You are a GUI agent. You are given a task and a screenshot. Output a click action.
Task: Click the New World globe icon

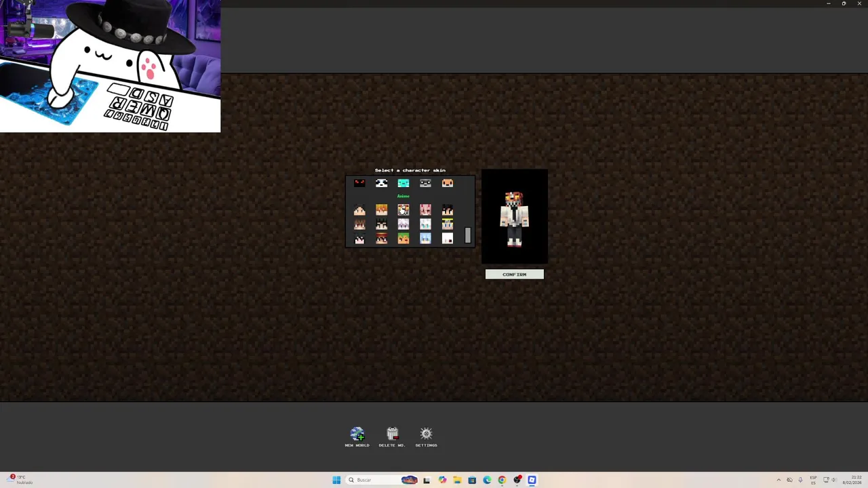[x=357, y=434]
